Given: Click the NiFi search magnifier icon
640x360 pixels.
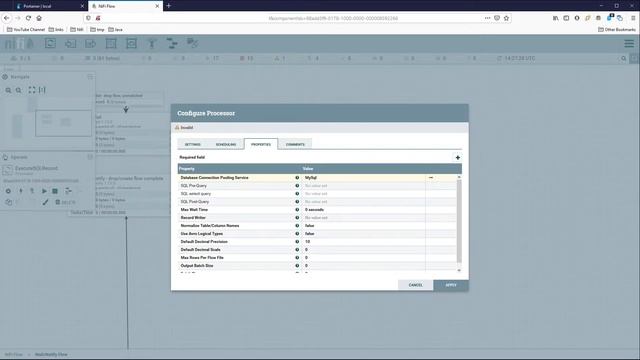Looking at the screenshot, I should coord(624,58).
